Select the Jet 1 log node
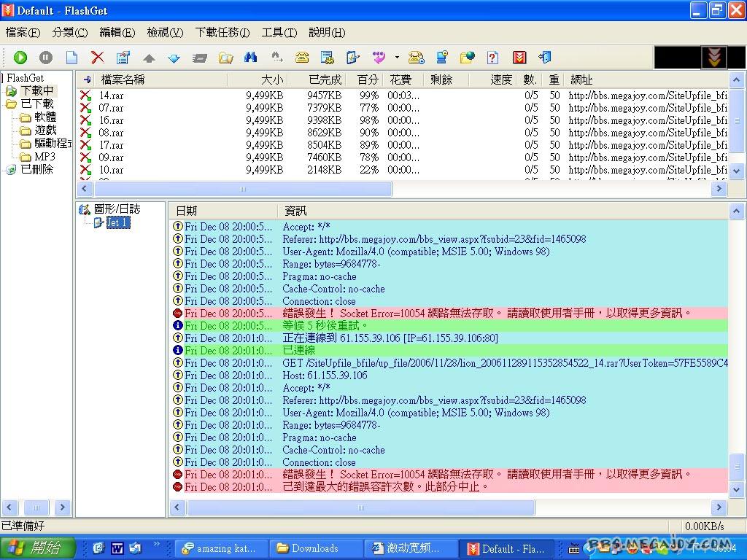 click(x=117, y=222)
